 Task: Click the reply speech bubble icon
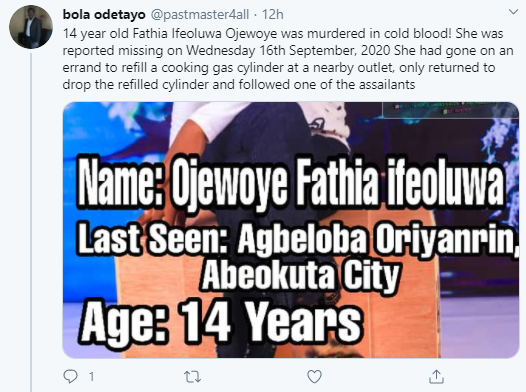70,377
